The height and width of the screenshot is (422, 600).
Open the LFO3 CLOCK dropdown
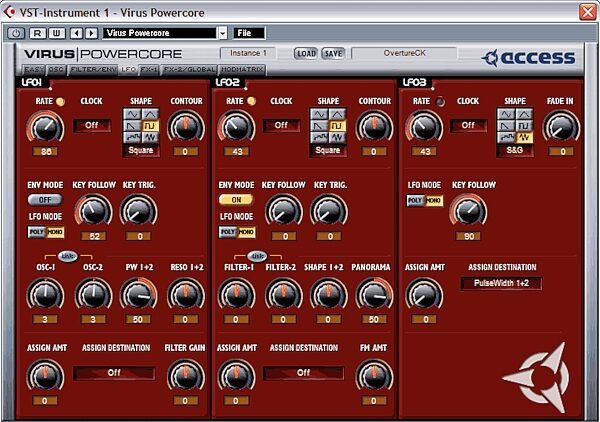[468, 125]
